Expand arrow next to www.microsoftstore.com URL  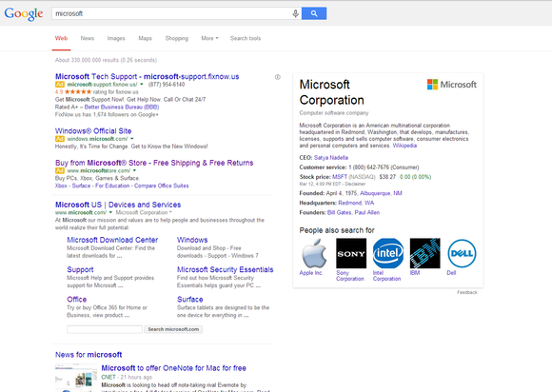tap(134, 170)
